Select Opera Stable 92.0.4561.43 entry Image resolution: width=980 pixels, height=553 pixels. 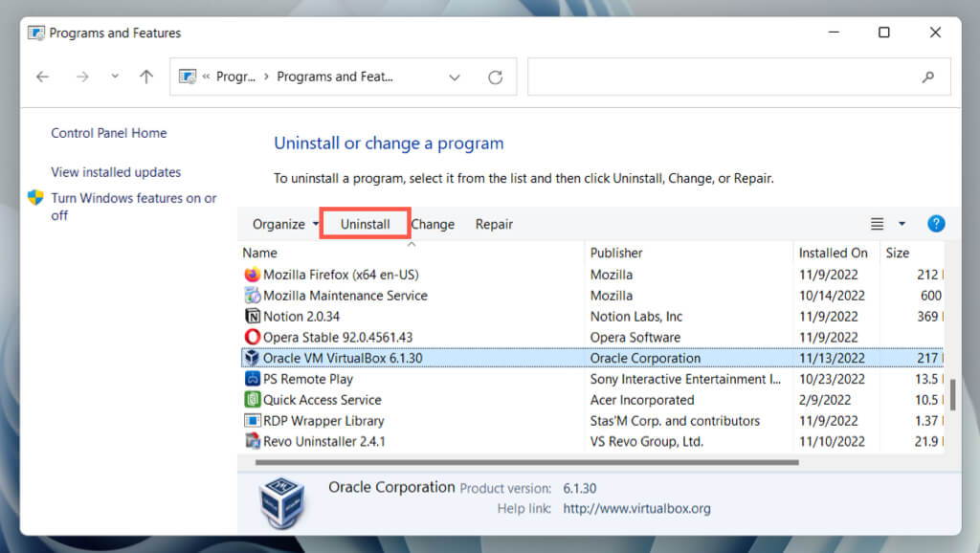pos(338,338)
